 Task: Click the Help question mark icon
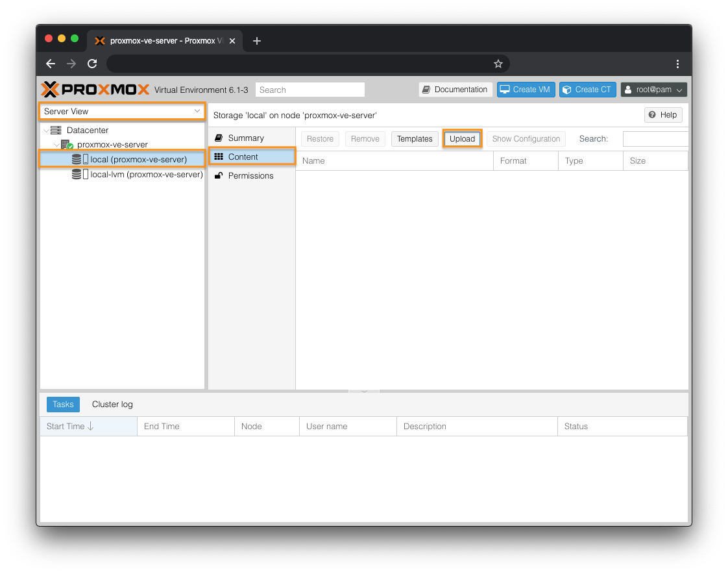[652, 115]
